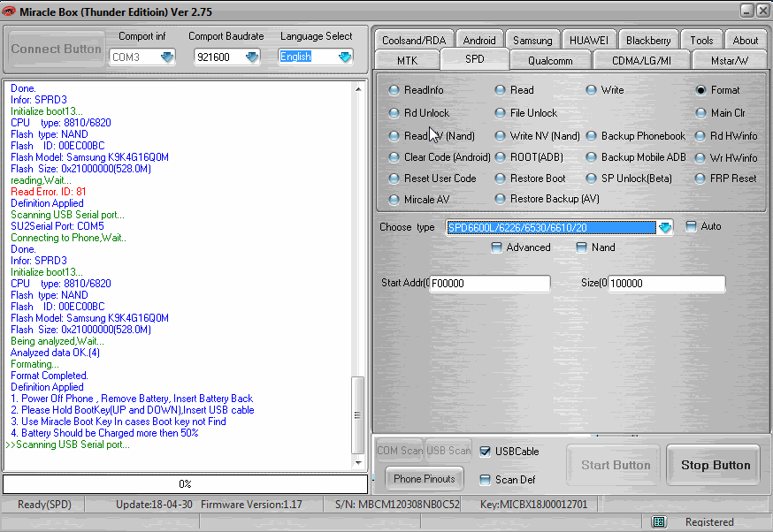Click the Start Addr input field

(489, 284)
